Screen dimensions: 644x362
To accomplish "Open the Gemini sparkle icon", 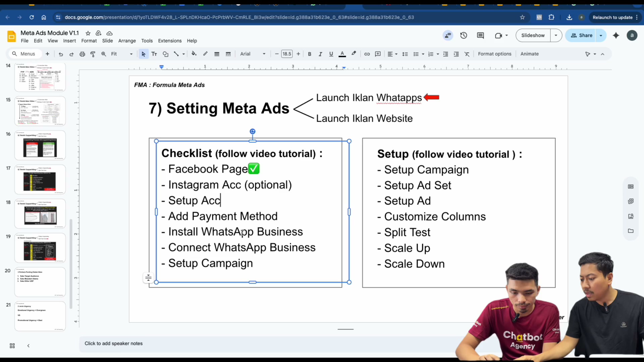I will coord(616,35).
